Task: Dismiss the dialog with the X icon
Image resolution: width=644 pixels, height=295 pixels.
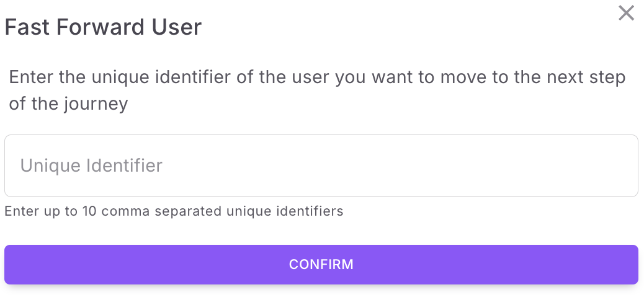Action: click(626, 13)
